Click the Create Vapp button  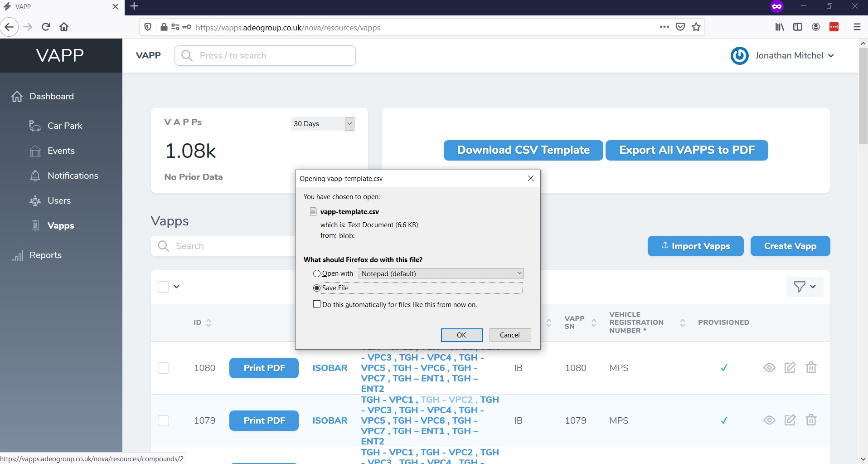790,246
